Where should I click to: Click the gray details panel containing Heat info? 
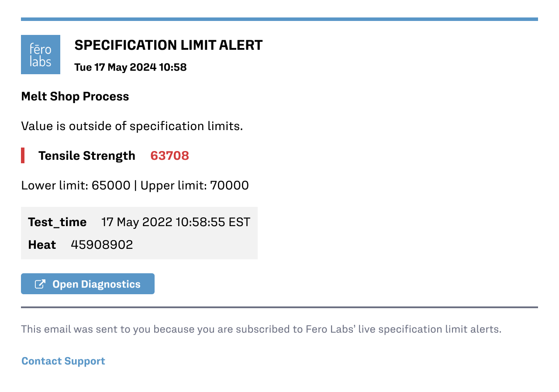pyautogui.click(x=139, y=233)
